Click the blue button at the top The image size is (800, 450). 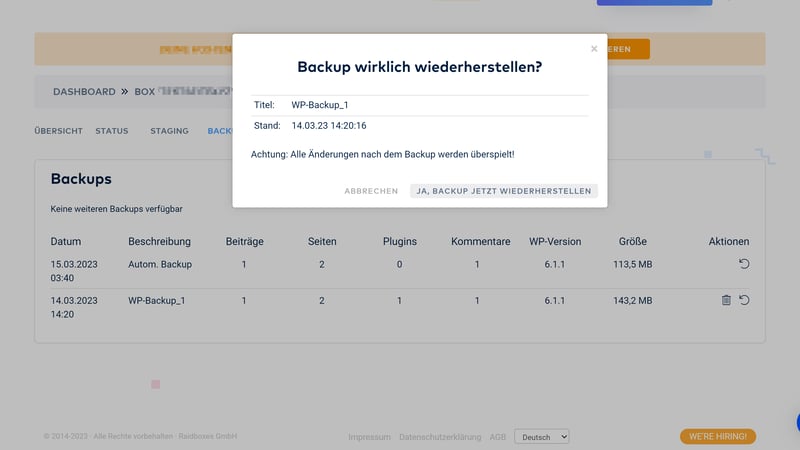click(654, 3)
